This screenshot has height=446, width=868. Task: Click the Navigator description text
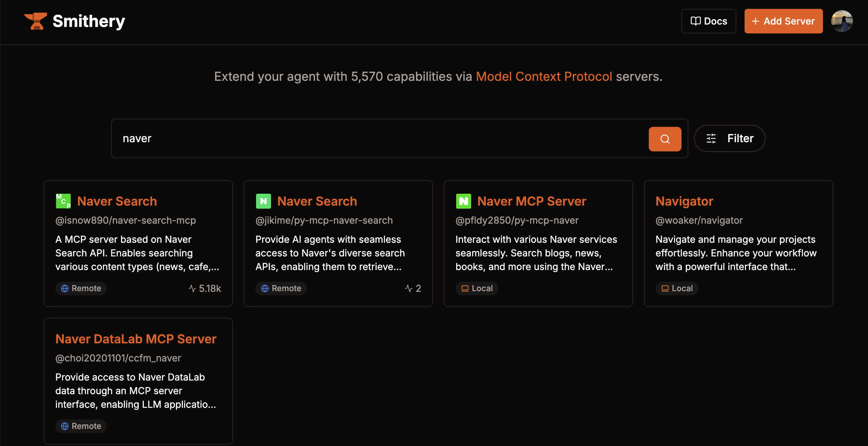[x=736, y=253]
